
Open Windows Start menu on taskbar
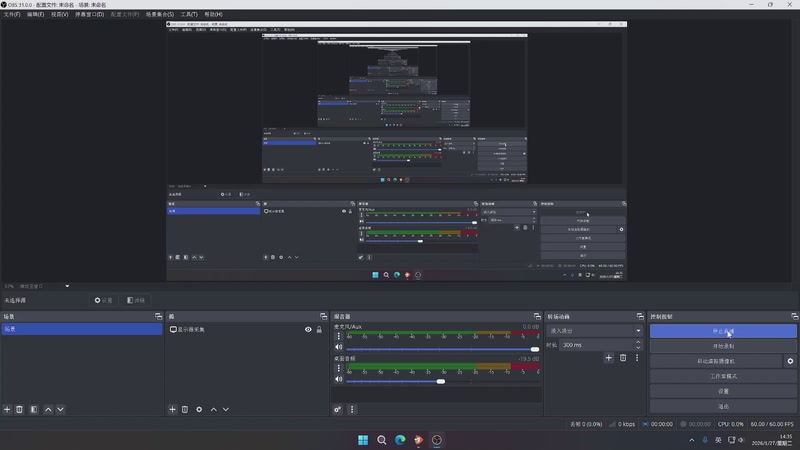tap(363, 440)
